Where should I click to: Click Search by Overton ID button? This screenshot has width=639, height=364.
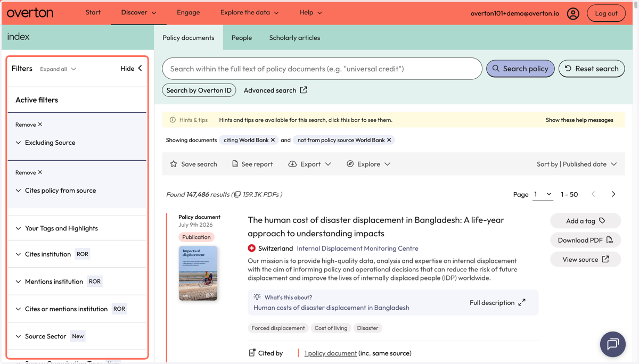199,90
